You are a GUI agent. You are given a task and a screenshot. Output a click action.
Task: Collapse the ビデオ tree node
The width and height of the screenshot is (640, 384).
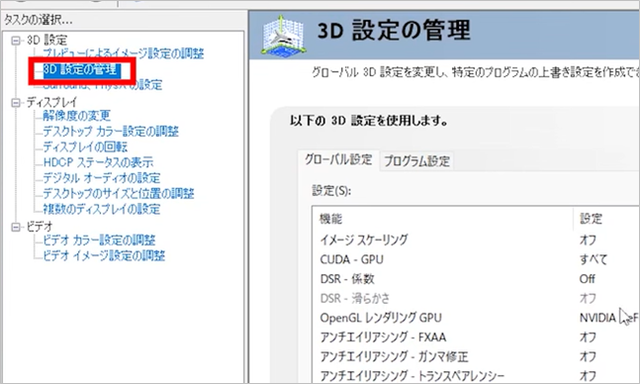[16, 226]
